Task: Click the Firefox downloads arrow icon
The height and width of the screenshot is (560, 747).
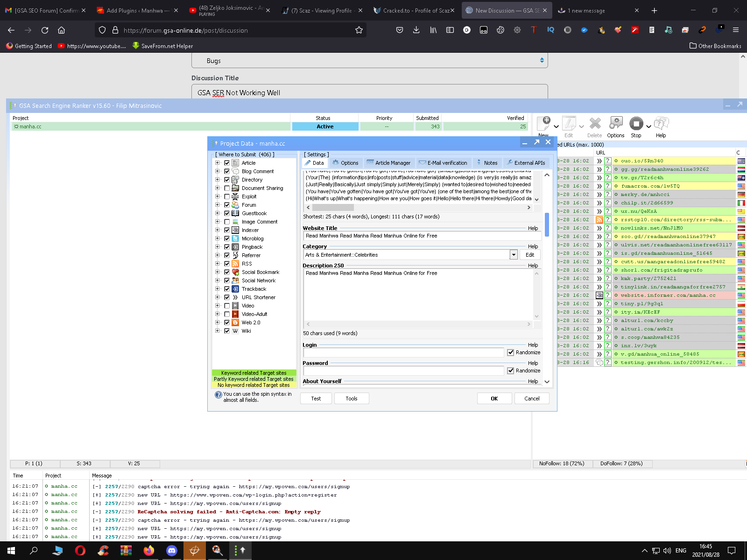Action: pos(416,30)
